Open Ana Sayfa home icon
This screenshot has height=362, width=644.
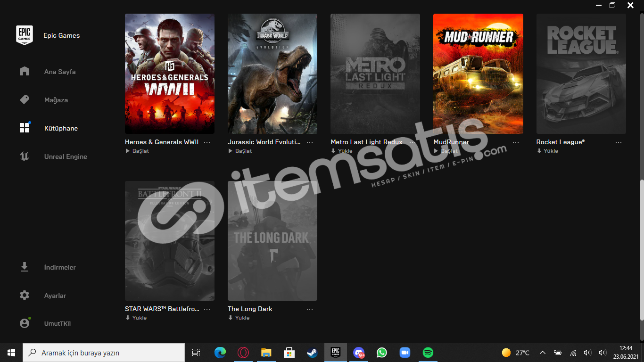(25, 71)
